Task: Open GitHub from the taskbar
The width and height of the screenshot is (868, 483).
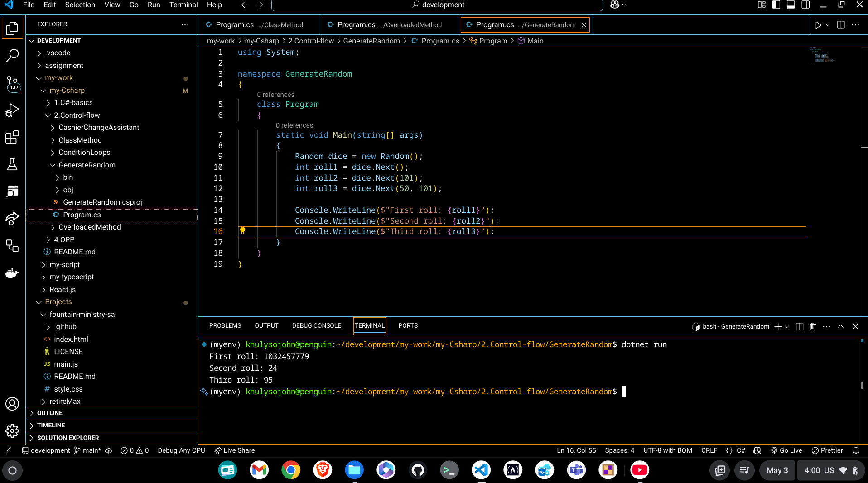Action: coord(418,470)
